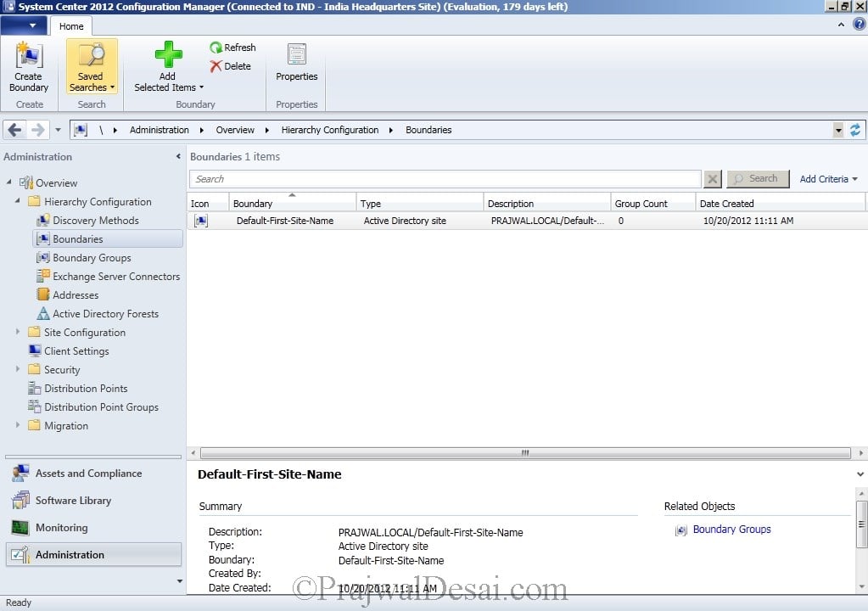The height and width of the screenshot is (611, 868).
Task: Collapse the Hierarchy Configuration tree node
Action: [17, 201]
